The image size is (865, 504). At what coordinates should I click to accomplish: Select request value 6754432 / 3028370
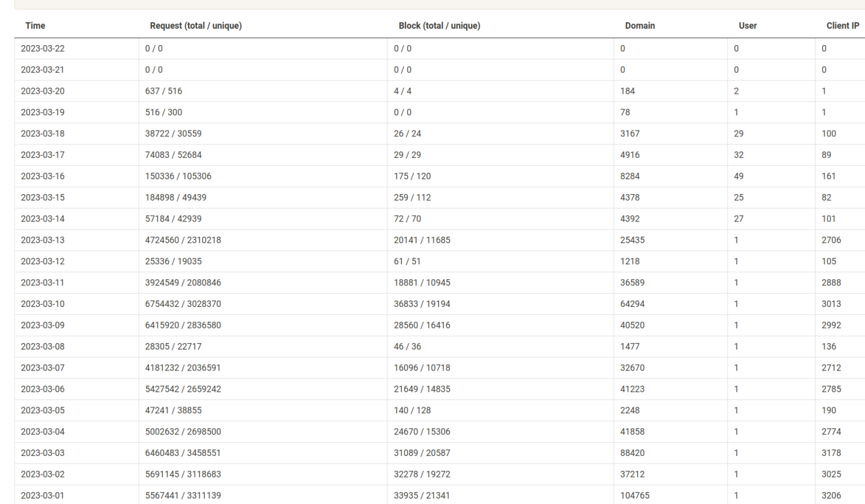click(x=183, y=304)
